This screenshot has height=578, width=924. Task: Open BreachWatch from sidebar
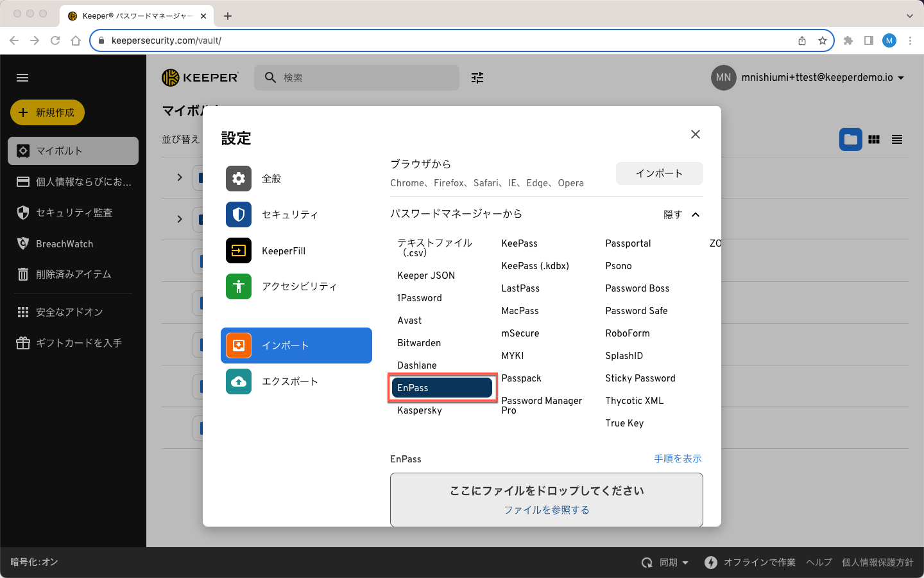[64, 244]
